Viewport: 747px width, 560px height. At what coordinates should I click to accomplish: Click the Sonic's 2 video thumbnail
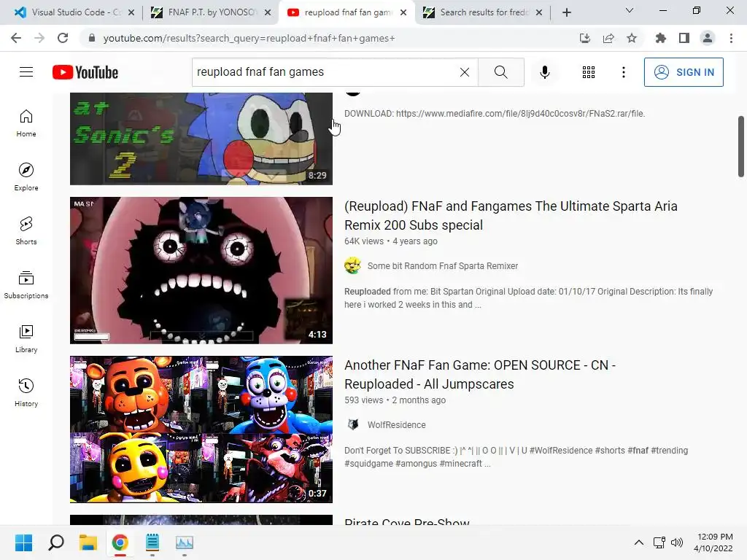pyautogui.click(x=201, y=139)
